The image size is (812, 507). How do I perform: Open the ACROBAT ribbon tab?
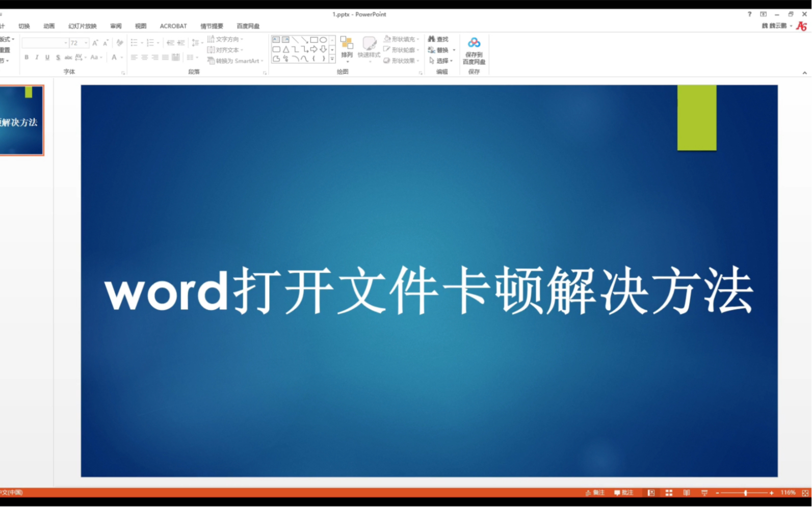click(x=173, y=26)
